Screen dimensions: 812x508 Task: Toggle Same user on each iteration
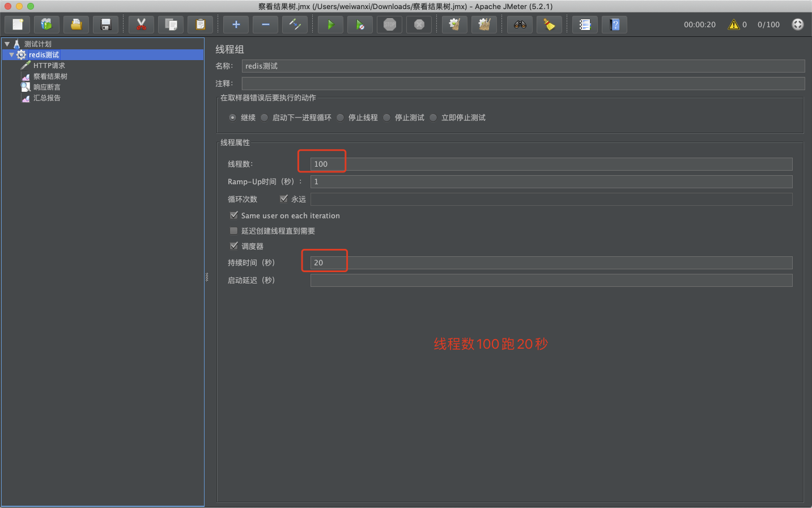(233, 215)
